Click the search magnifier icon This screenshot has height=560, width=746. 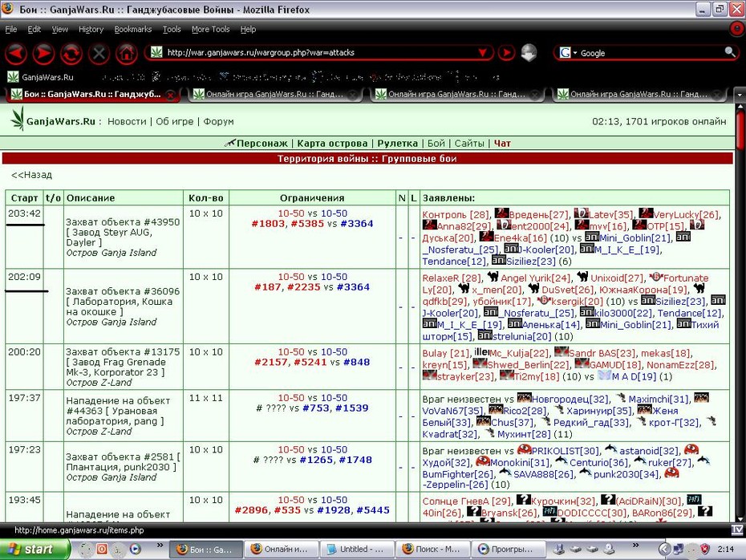coord(729,52)
